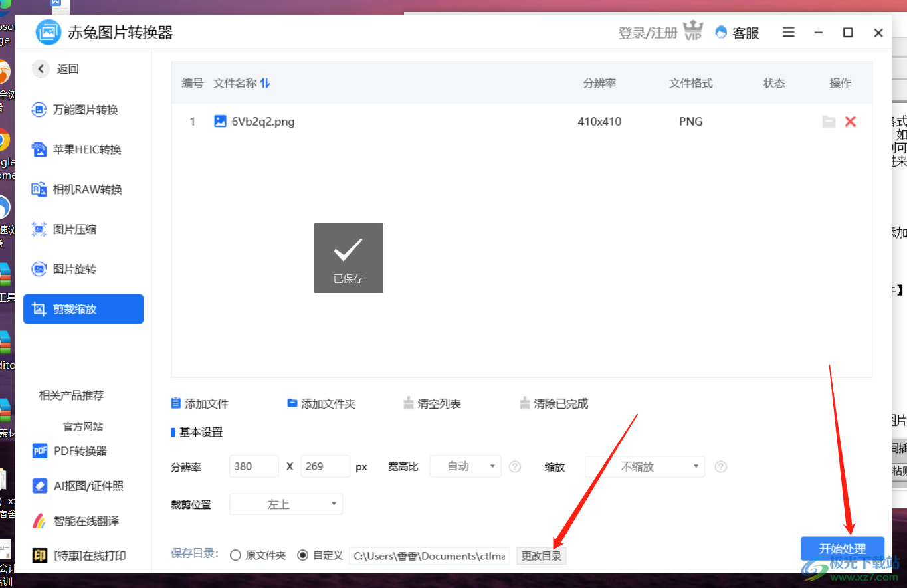Screen dimensions: 907x588
Task: Click the 状态 column header
Action: tap(774, 83)
